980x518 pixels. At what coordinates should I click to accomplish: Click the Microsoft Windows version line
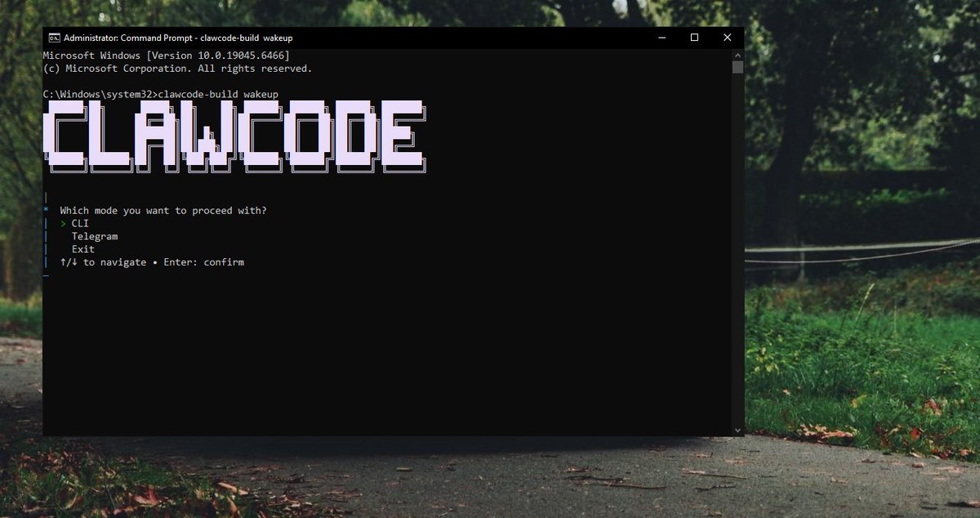click(x=167, y=56)
